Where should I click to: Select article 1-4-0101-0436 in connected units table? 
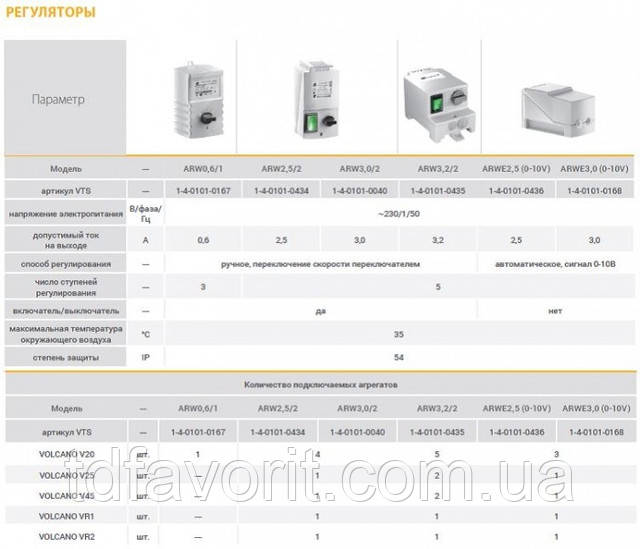coord(517,432)
